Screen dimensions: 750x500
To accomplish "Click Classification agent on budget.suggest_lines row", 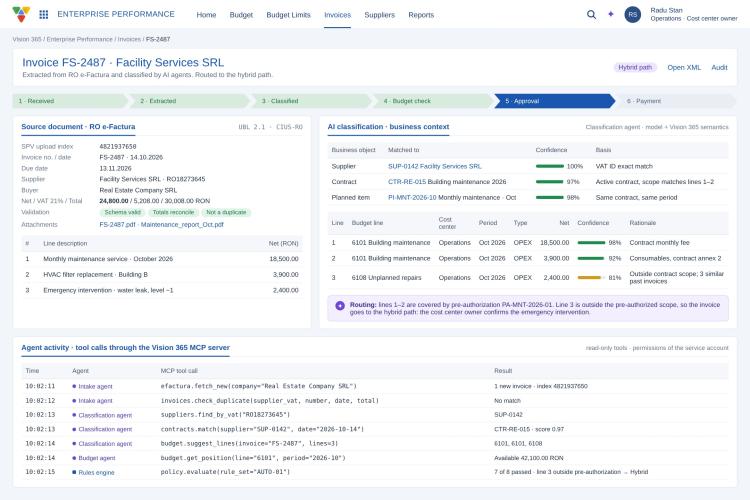I will coord(105,444).
